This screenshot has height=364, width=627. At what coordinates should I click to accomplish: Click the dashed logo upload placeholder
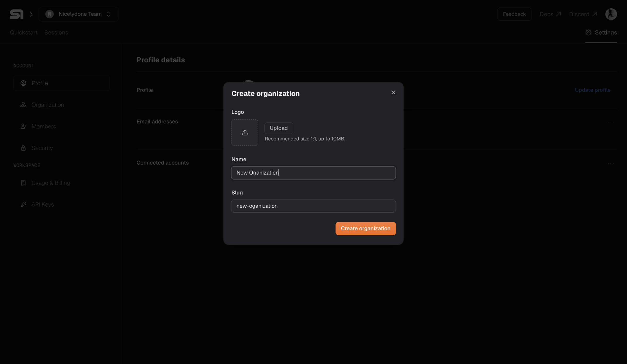click(245, 133)
